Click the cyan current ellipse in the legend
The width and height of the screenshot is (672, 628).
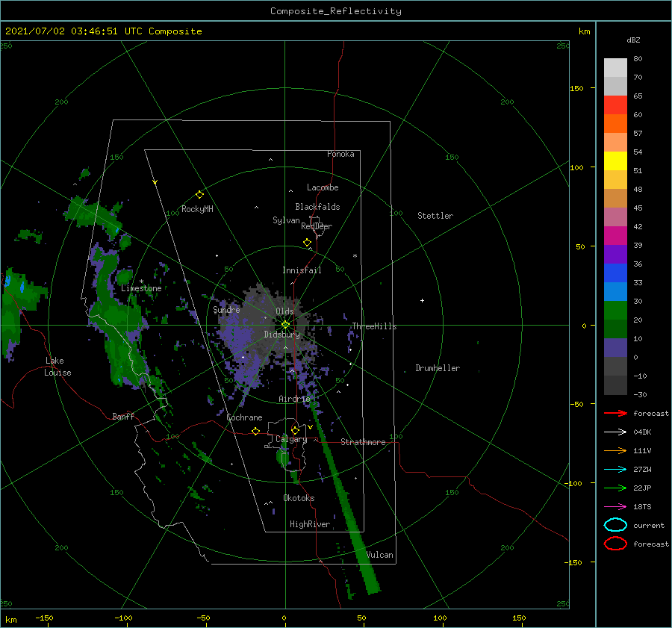click(615, 525)
